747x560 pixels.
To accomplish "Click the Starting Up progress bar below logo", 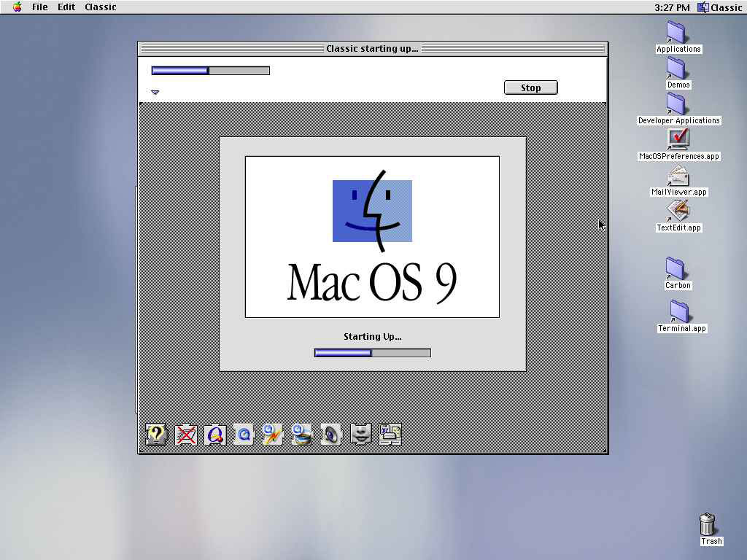I will [x=373, y=353].
